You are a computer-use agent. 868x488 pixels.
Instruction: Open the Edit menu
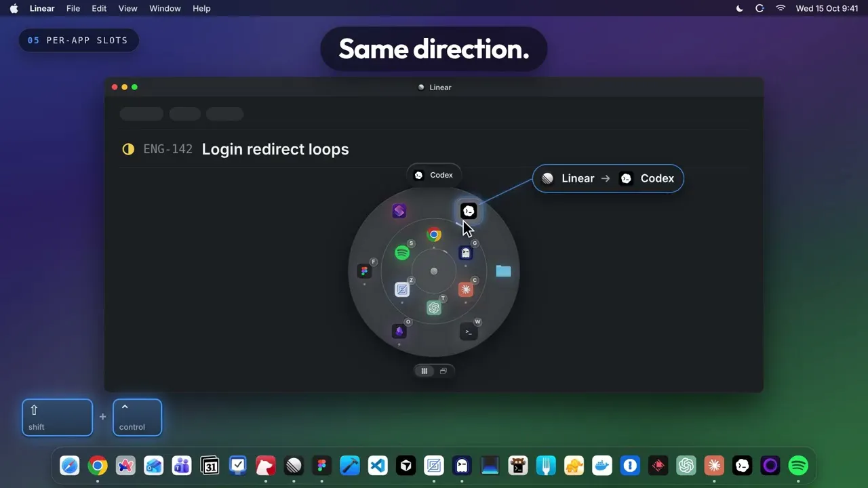click(99, 8)
